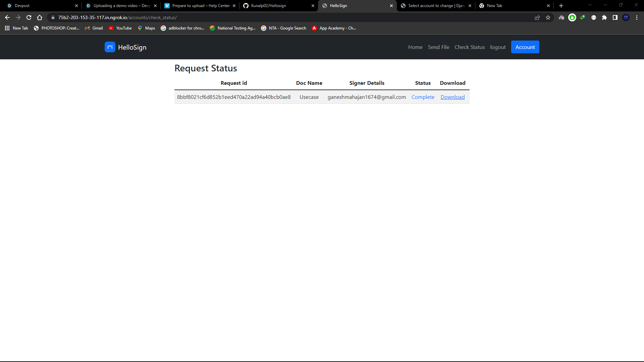
Task: Bookmark this page with star icon
Action: 548,17
